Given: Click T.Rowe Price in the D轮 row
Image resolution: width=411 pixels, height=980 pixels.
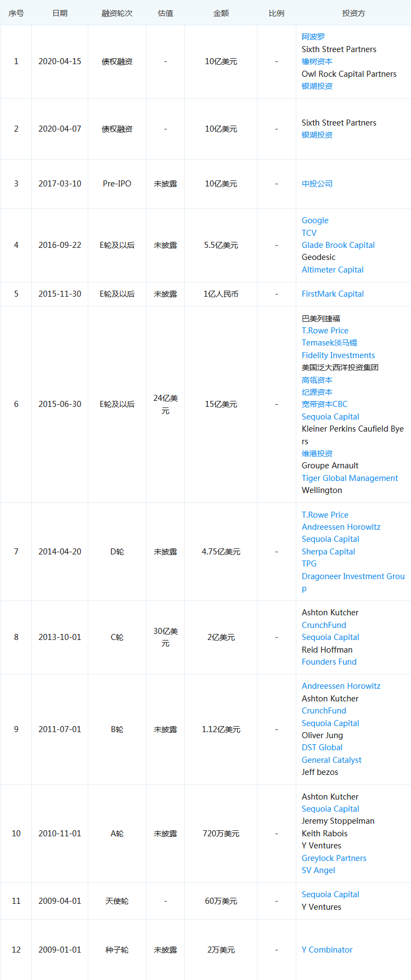Looking at the screenshot, I should (x=325, y=515).
